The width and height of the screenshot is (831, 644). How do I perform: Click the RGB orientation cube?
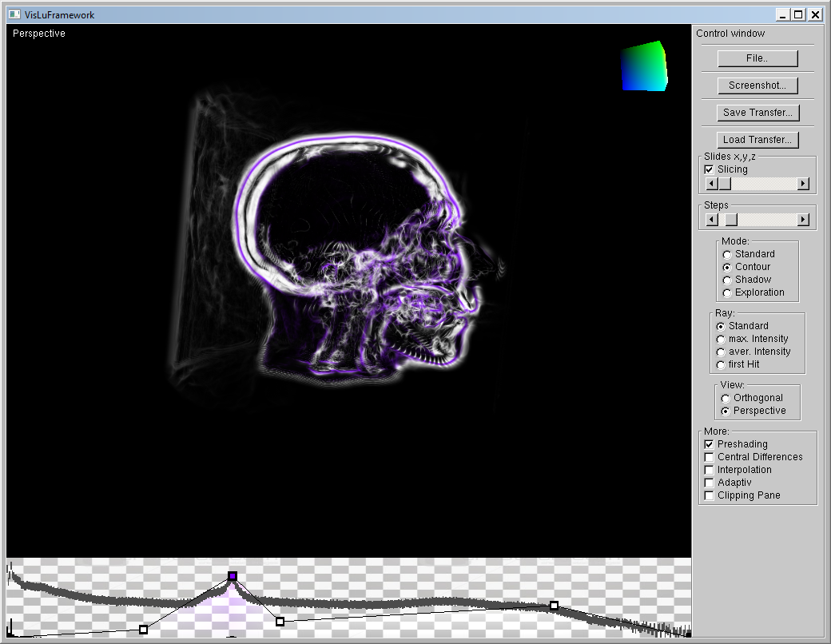[644, 67]
